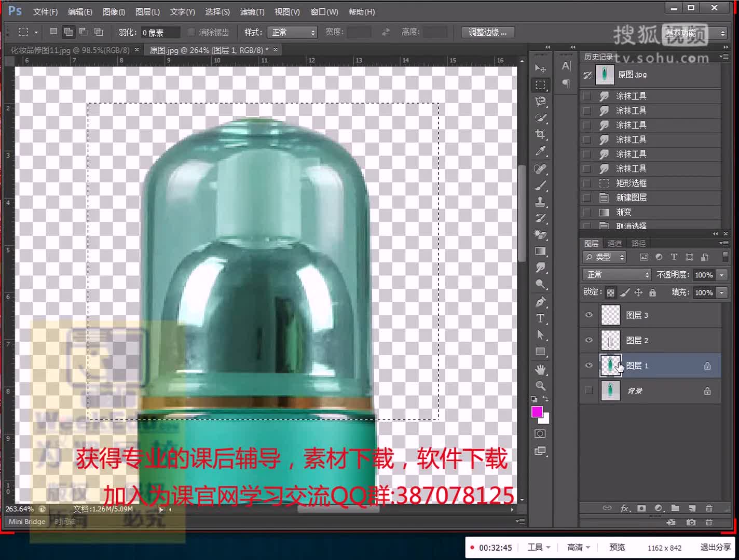
Task: Open the Character panel icon
Action: coord(566,66)
